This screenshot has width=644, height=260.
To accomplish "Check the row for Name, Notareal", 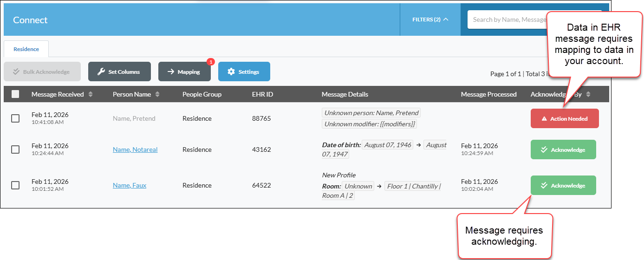I will click(15, 149).
